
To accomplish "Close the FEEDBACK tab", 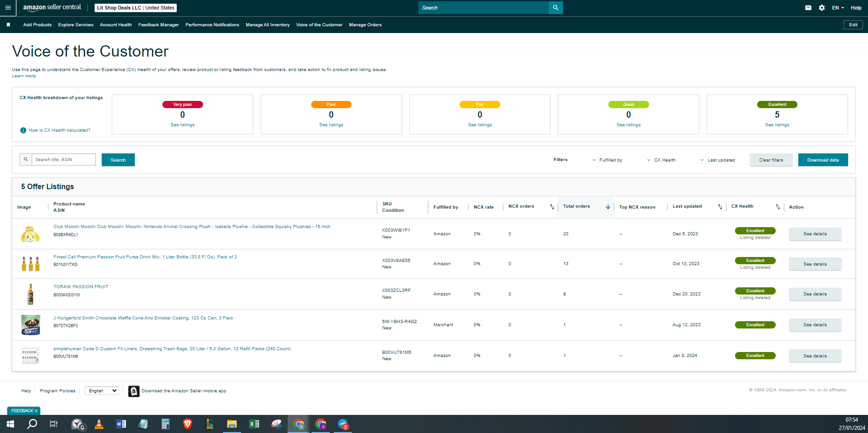I will click(36, 411).
